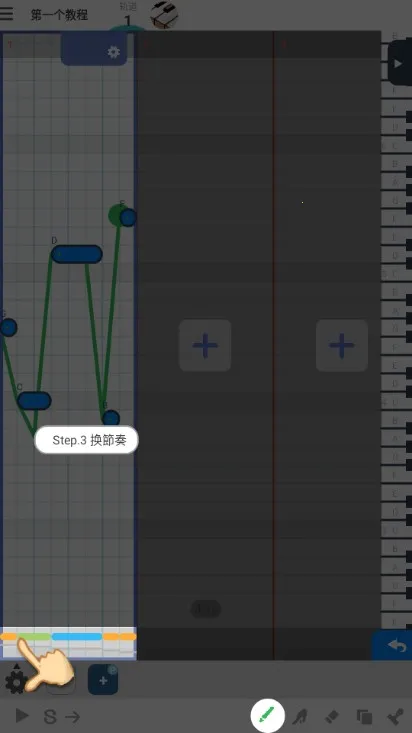Select the eraser tool
412x733 pixels.
click(x=331, y=716)
